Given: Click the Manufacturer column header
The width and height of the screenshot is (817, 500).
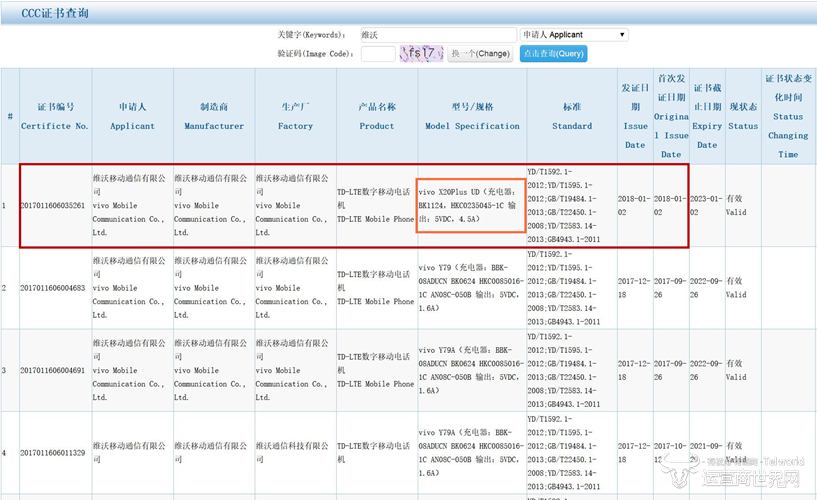Looking at the screenshot, I should tap(213, 116).
